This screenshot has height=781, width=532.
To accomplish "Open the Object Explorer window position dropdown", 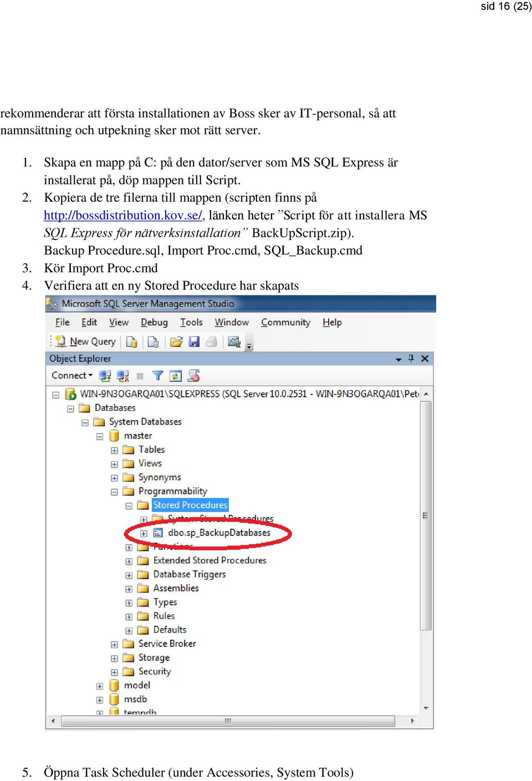I will [x=398, y=359].
